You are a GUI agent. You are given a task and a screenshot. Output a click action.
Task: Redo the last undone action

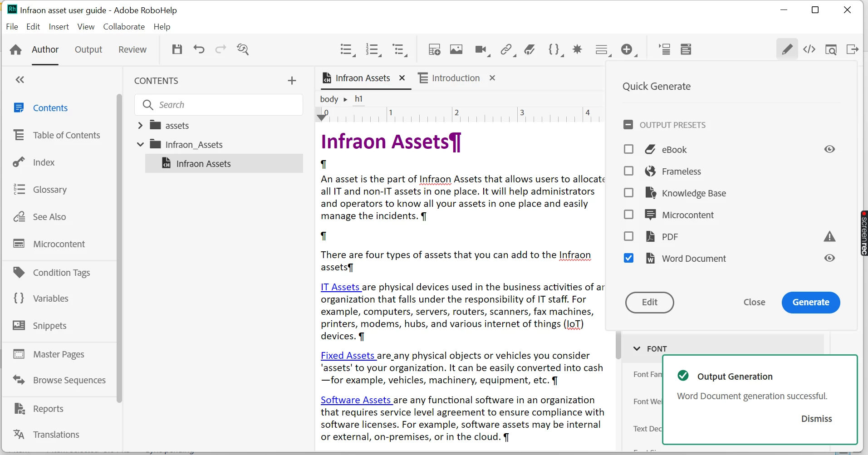[x=221, y=49]
